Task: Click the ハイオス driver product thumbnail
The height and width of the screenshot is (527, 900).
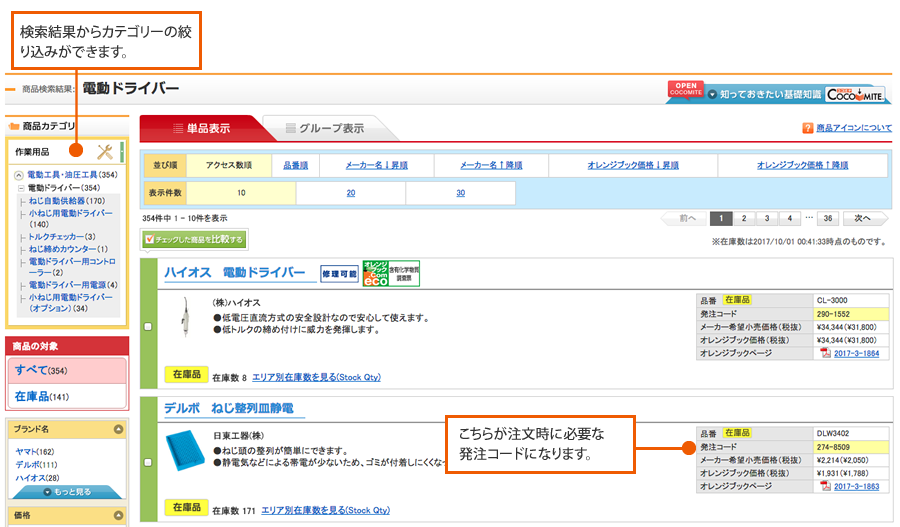Action: (185, 317)
